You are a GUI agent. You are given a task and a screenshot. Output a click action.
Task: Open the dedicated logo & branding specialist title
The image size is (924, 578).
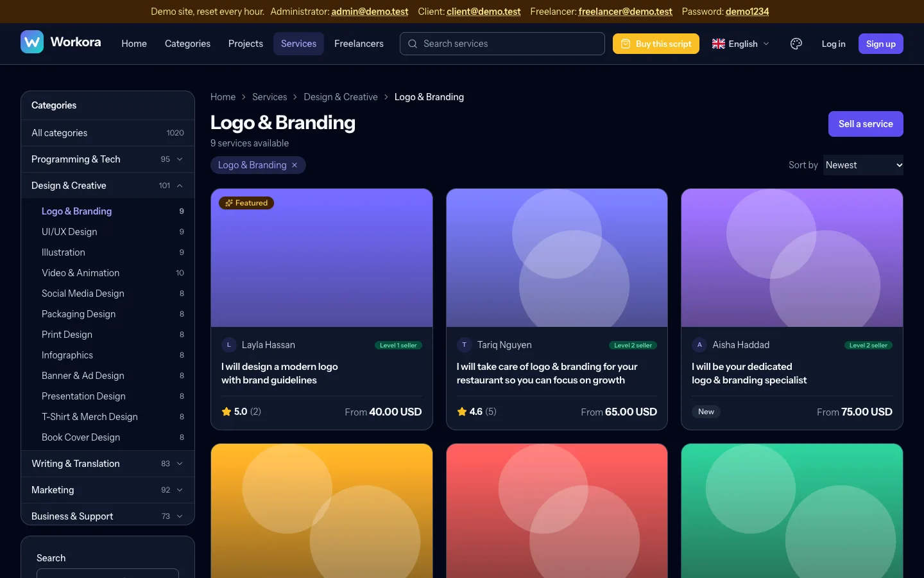pyautogui.click(x=749, y=373)
